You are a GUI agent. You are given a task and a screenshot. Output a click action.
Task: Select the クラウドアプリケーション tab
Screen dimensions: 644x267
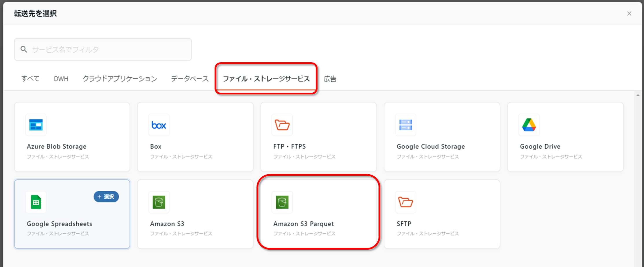[120, 79]
